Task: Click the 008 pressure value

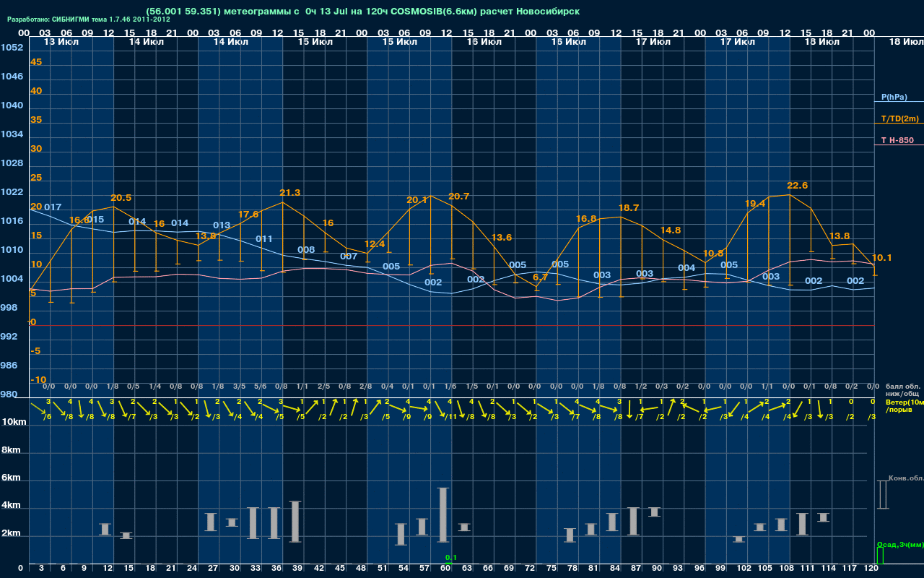Action: click(x=306, y=251)
